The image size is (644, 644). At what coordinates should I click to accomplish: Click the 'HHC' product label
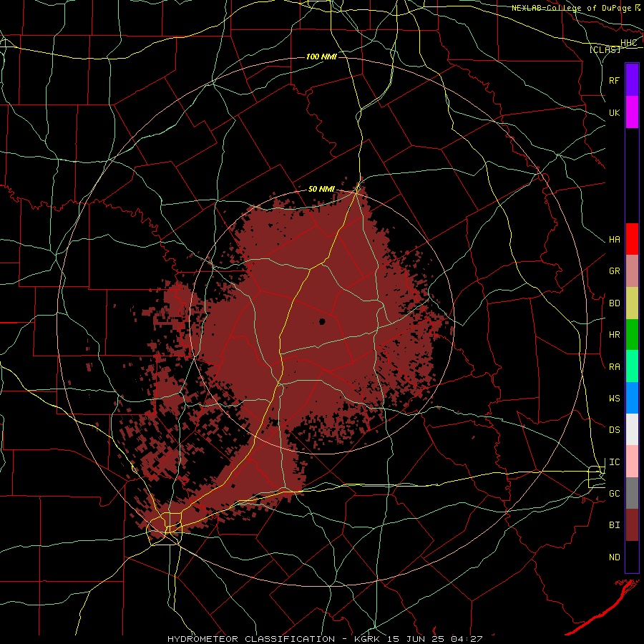pos(628,43)
